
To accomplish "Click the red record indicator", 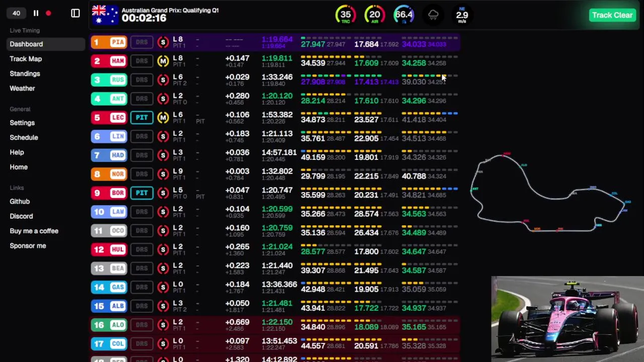I will 48,14.
